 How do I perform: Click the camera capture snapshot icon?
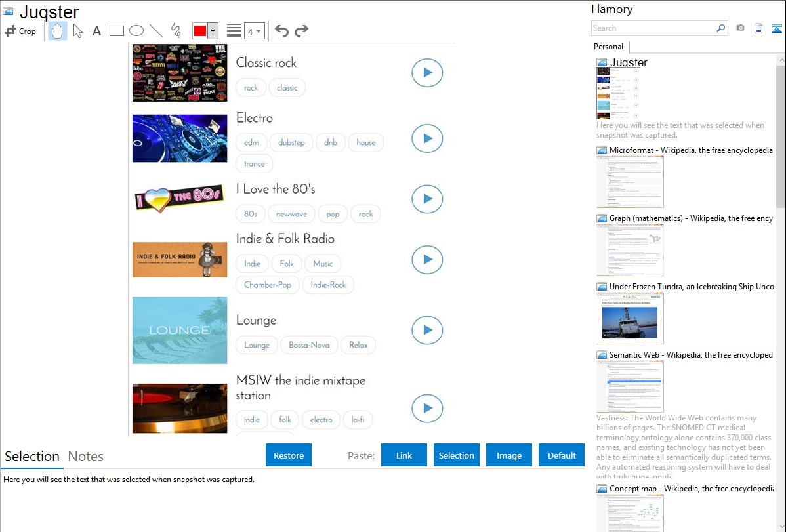coord(740,28)
